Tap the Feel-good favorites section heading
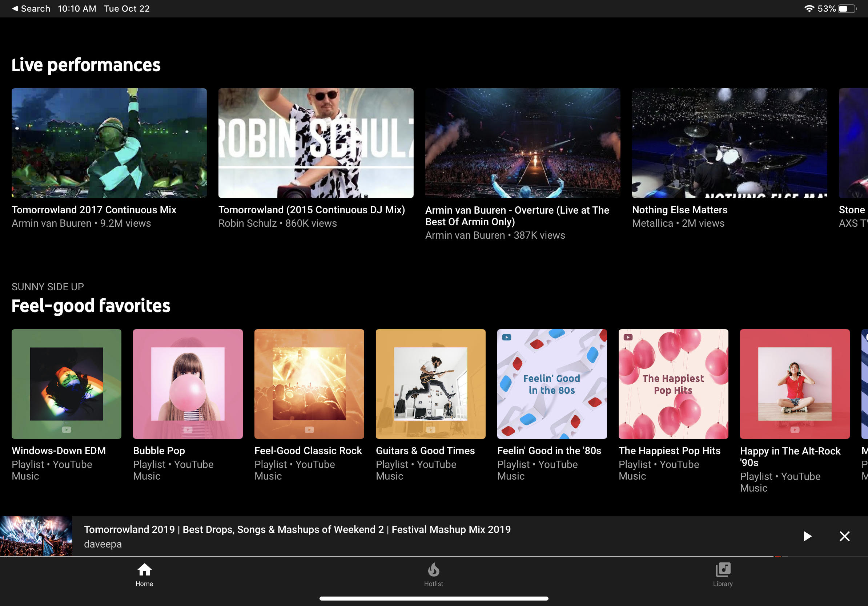Image resolution: width=868 pixels, height=606 pixels. point(91,306)
